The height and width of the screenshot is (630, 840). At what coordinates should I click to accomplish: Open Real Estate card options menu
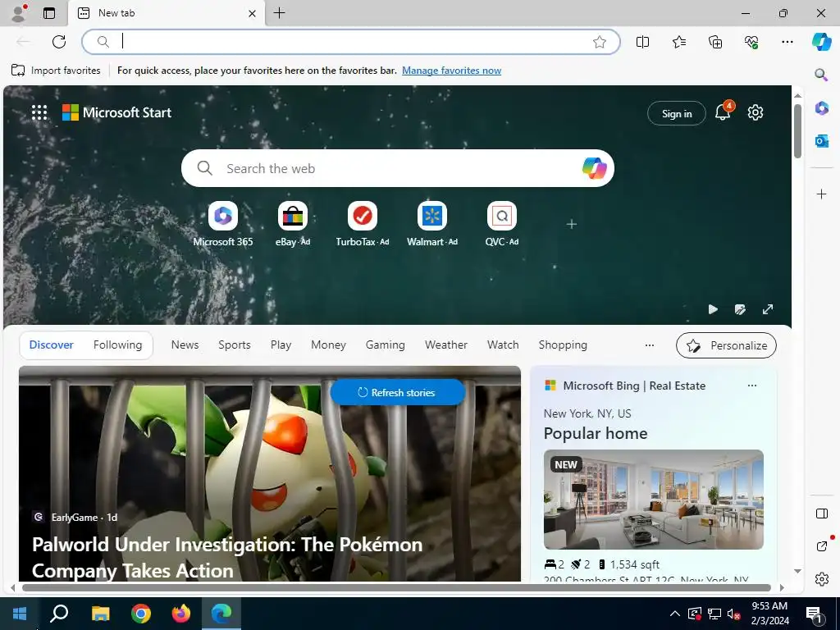coord(751,386)
